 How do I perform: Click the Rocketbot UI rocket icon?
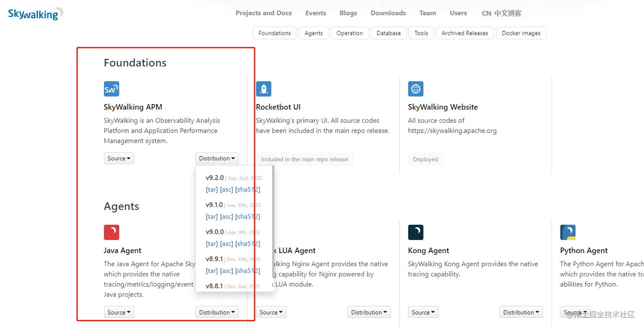pyautogui.click(x=264, y=89)
